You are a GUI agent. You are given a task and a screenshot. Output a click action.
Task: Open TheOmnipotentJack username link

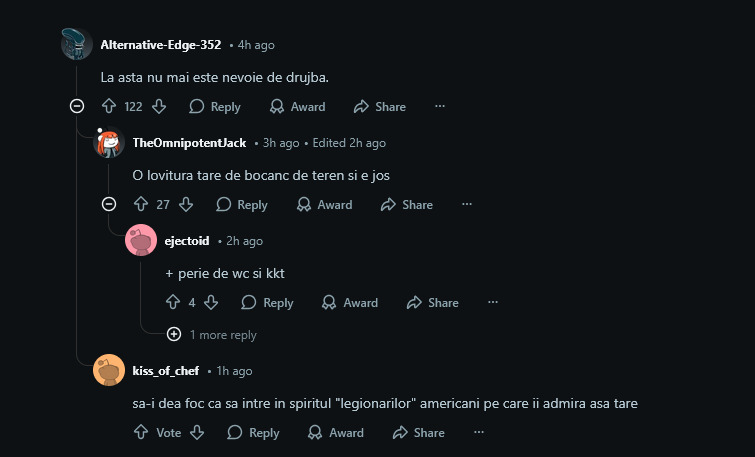(189, 143)
